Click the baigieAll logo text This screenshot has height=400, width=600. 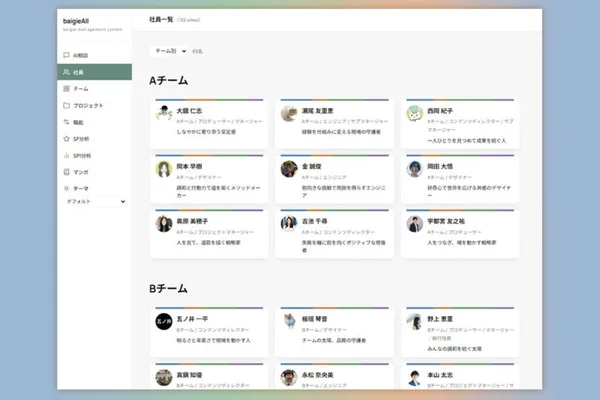76,21
